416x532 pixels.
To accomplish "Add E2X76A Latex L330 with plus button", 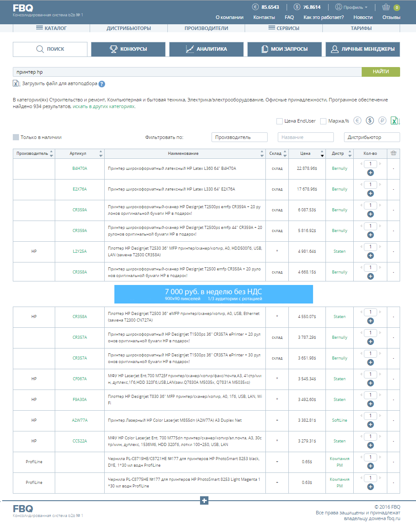I will [370, 193].
